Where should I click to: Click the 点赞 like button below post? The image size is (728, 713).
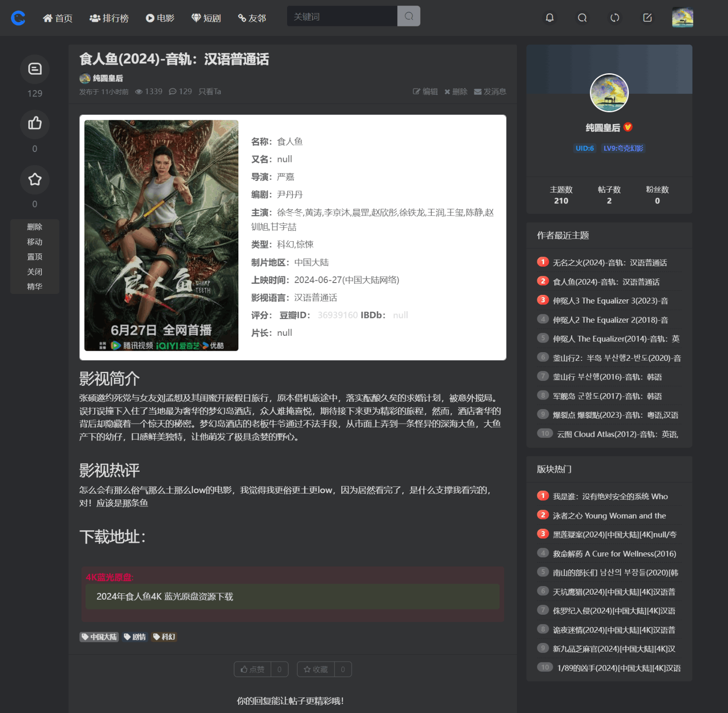pos(261,669)
